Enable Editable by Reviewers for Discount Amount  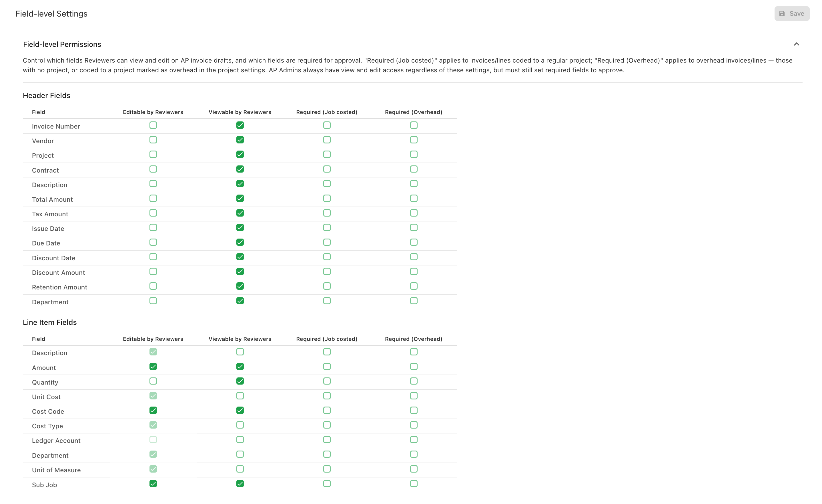[x=153, y=271]
